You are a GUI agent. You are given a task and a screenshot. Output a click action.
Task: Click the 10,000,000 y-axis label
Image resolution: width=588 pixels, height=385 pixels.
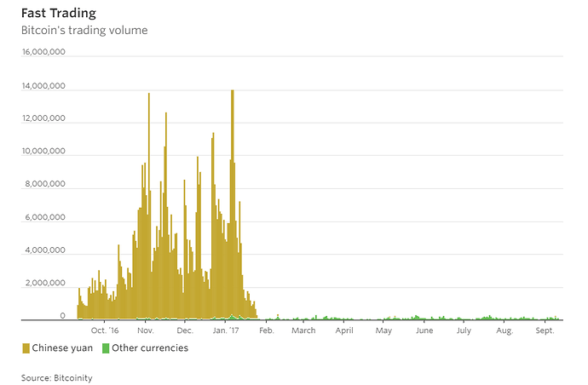tap(43, 151)
